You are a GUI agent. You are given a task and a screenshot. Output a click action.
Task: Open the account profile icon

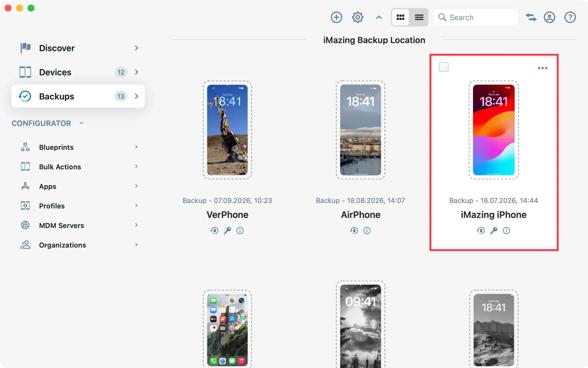pyautogui.click(x=549, y=17)
